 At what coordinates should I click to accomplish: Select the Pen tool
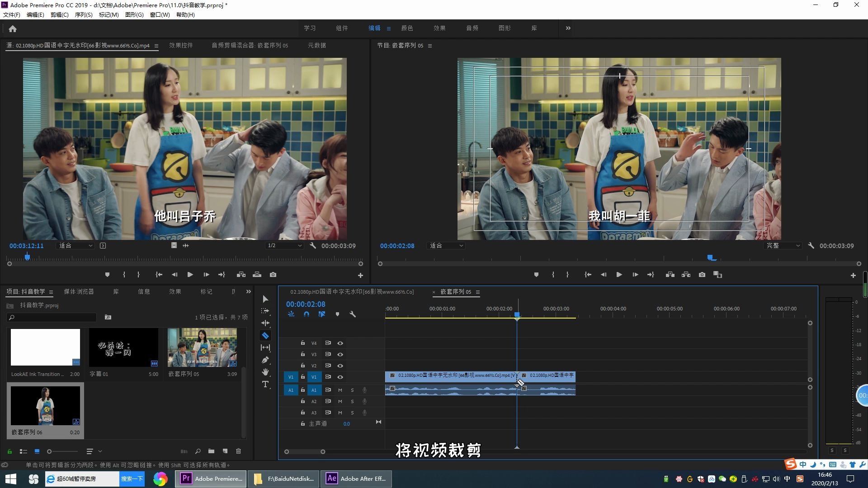point(265,360)
